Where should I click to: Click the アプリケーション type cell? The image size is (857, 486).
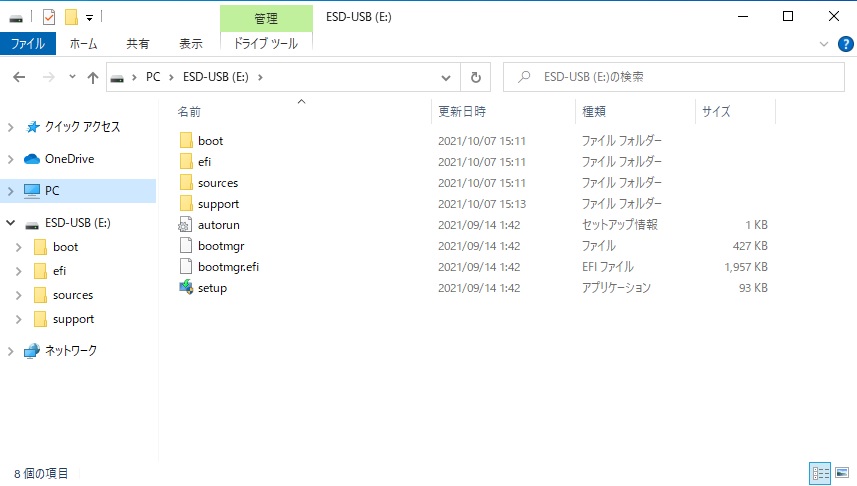click(x=616, y=288)
